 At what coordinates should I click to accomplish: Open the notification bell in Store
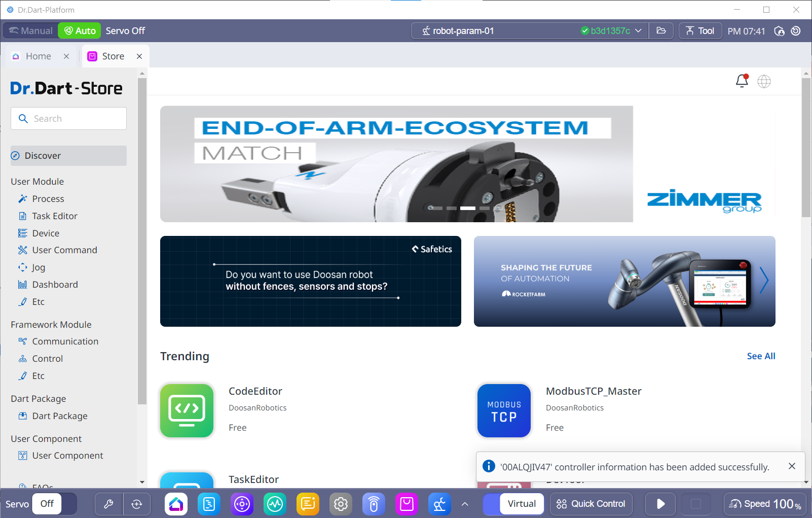(x=742, y=81)
